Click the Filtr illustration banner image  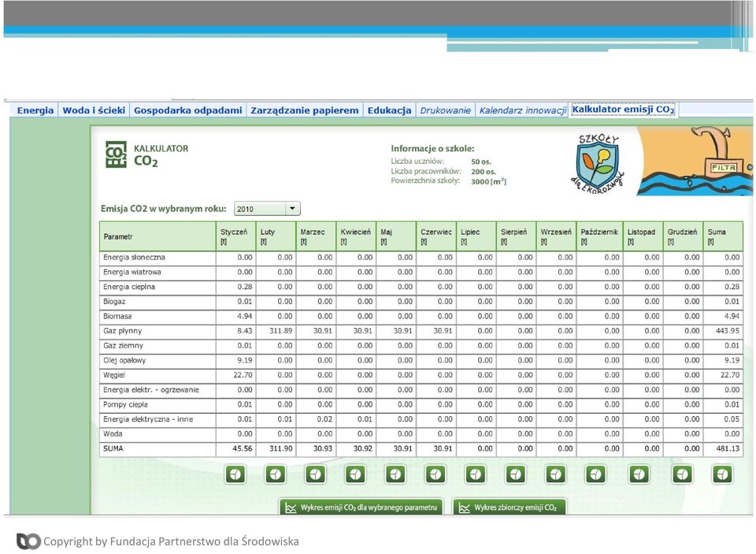(695, 161)
